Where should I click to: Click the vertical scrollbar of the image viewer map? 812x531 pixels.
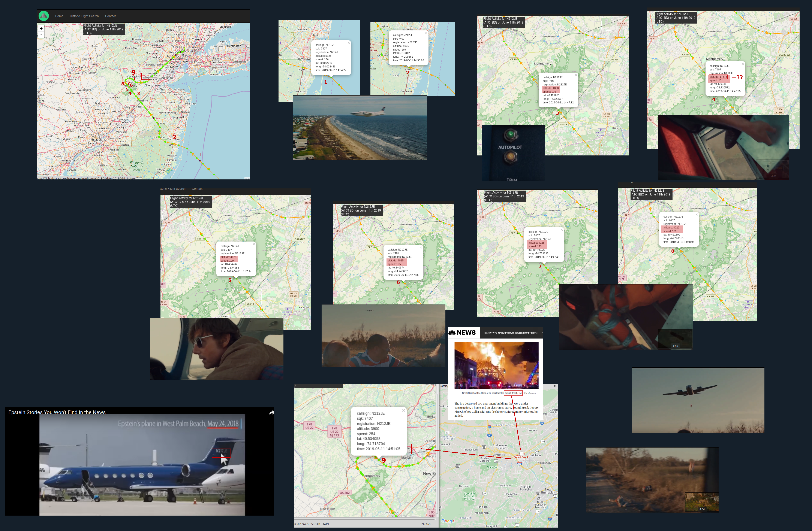coord(437,453)
